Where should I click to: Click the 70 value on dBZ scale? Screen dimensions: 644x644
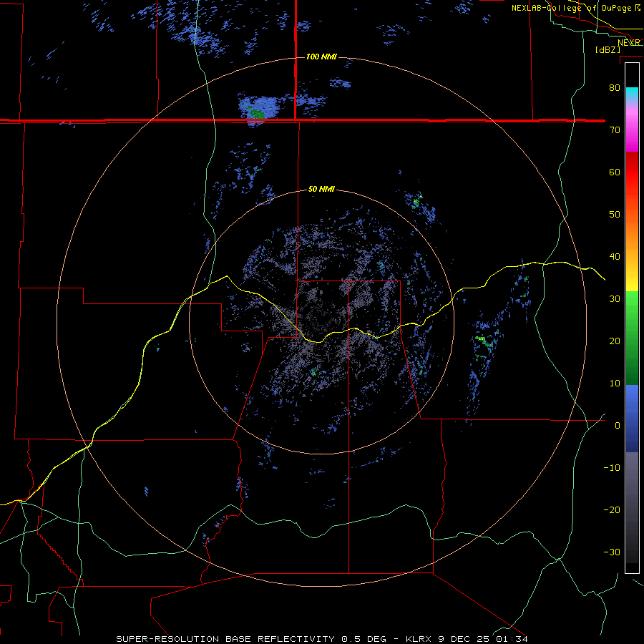coord(615,130)
